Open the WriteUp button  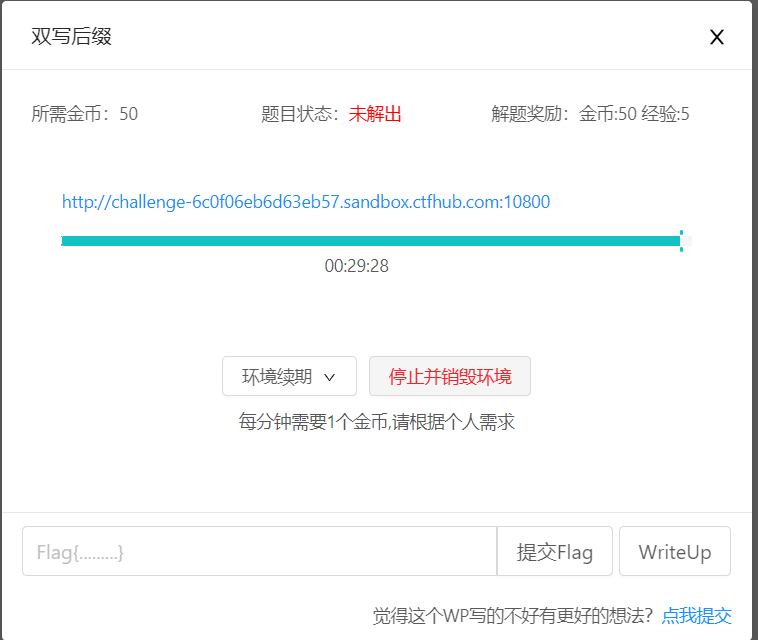coord(674,552)
